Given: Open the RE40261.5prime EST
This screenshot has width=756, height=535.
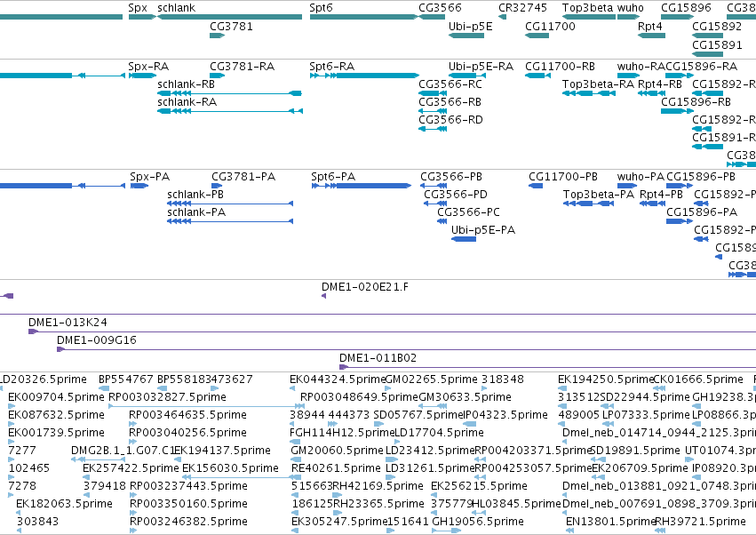Looking at the screenshot, I should pos(336,468).
